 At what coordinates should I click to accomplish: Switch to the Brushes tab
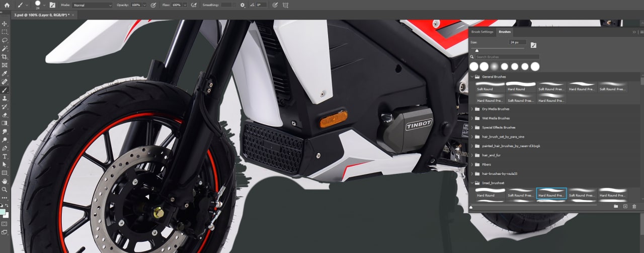pos(505,32)
